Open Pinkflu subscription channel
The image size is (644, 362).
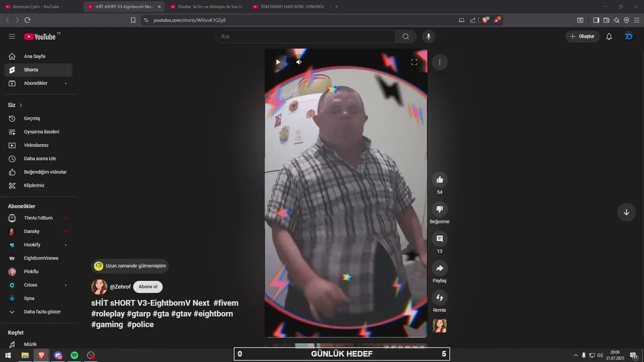[x=38, y=271]
